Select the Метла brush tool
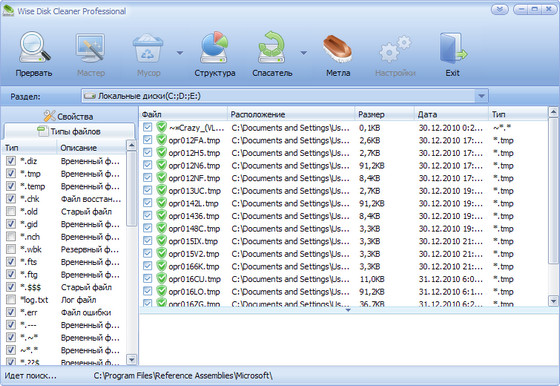This screenshot has height=386, width=560. tap(338, 48)
